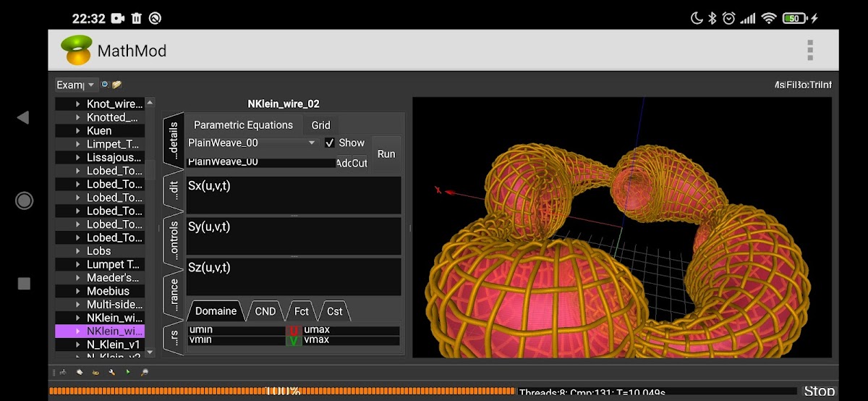Click the open folder icon beside Examples dropdown
The height and width of the screenshot is (401, 868).
(116, 85)
